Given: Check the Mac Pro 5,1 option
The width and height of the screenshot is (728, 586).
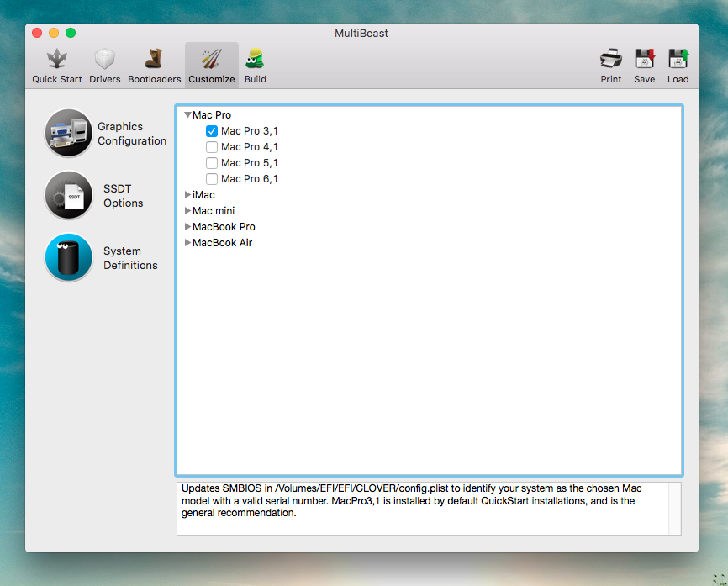Looking at the screenshot, I should pyautogui.click(x=212, y=163).
